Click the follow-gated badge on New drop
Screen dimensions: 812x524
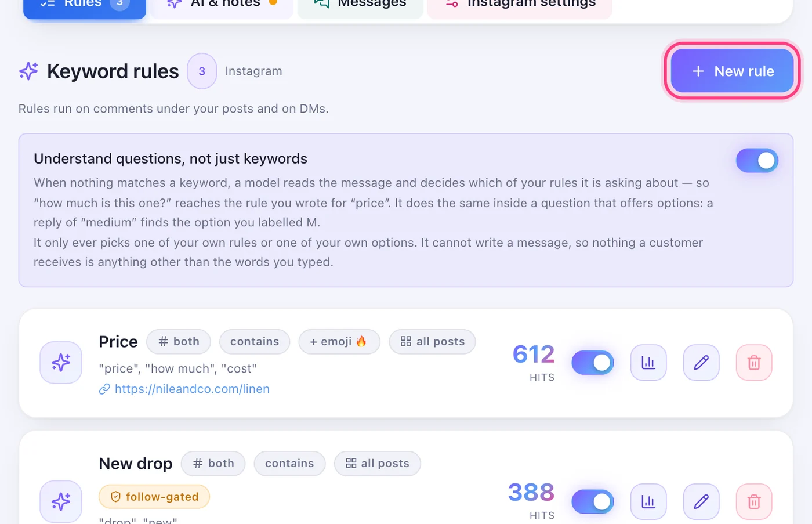154,497
